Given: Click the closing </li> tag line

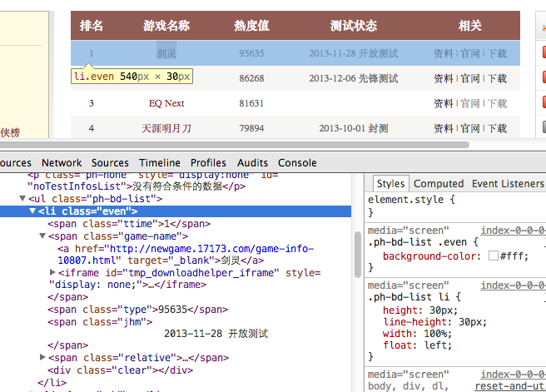Looking at the screenshot, I should pos(52,383).
